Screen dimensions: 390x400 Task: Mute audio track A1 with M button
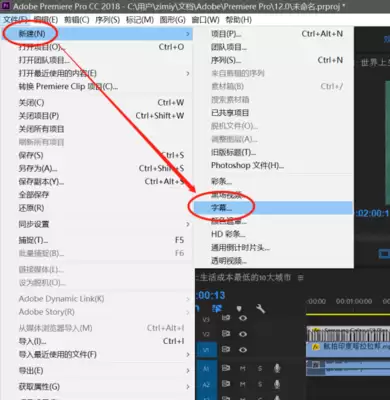[x=243, y=368]
